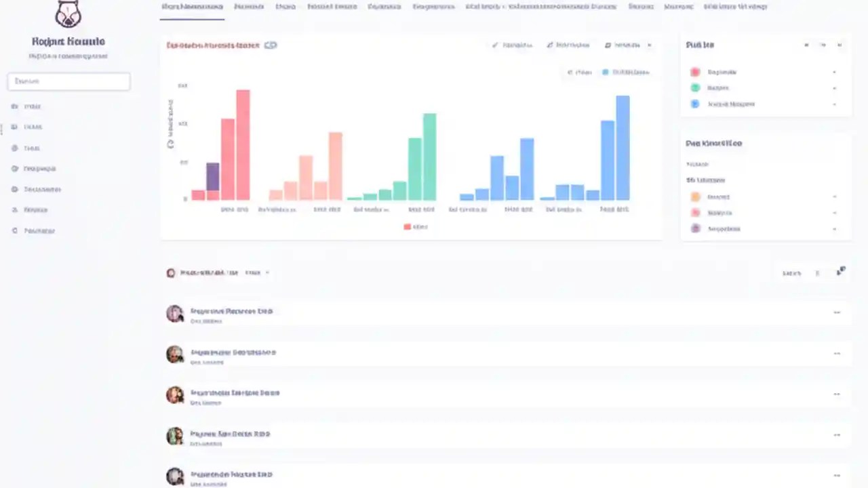This screenshot has height=488, width=868.
Task: Toggle the red legend item below the chart
Action: point(407,226)
